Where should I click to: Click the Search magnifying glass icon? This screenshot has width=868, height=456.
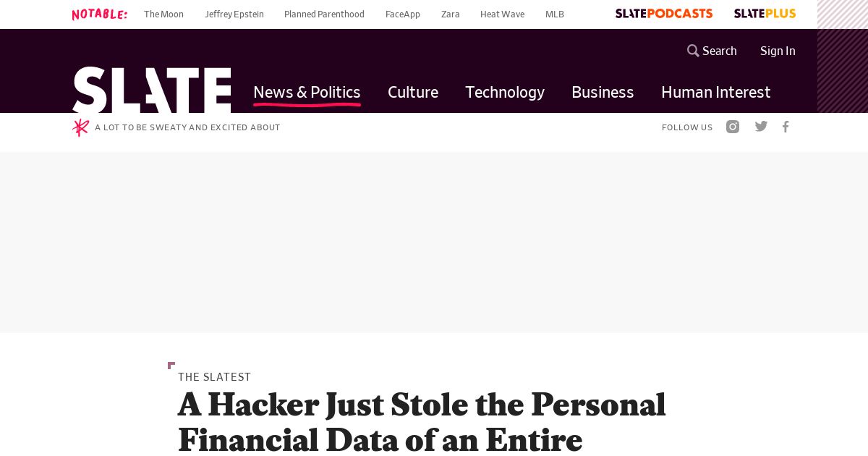click(693, 51)
